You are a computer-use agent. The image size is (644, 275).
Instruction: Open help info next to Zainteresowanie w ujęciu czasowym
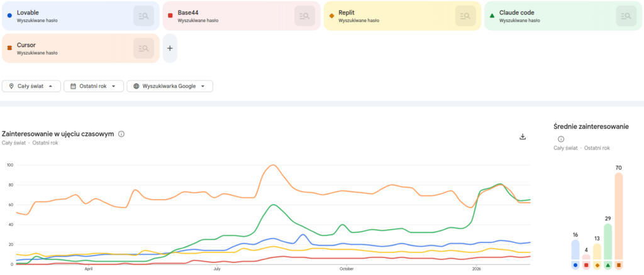[121, 134]
